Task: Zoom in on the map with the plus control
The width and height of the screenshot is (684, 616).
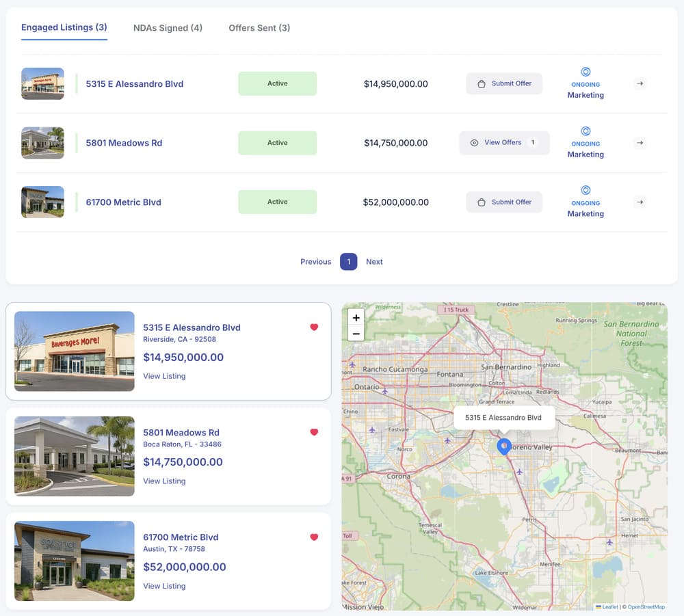Action: coord(356,317)
